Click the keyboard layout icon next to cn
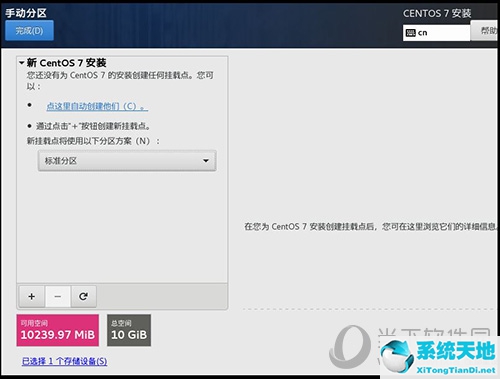This screenshot has width=500, height=379. point(410,33)
